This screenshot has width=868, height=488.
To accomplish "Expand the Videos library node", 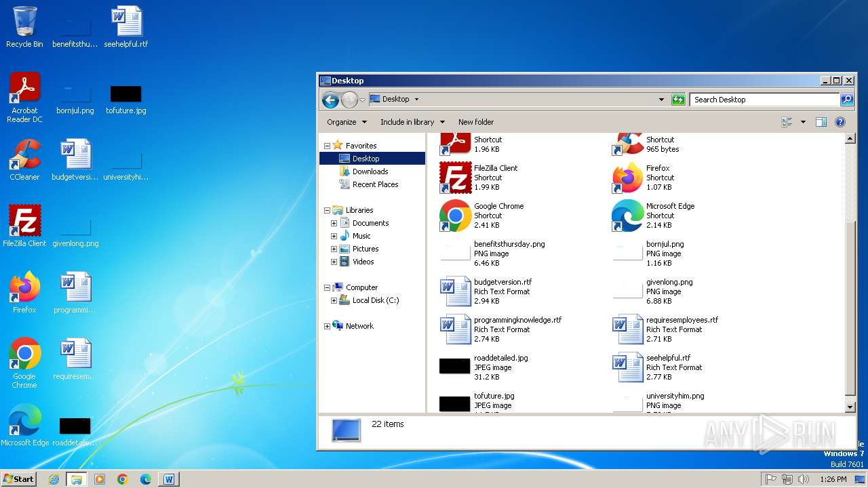I will 334,262.
